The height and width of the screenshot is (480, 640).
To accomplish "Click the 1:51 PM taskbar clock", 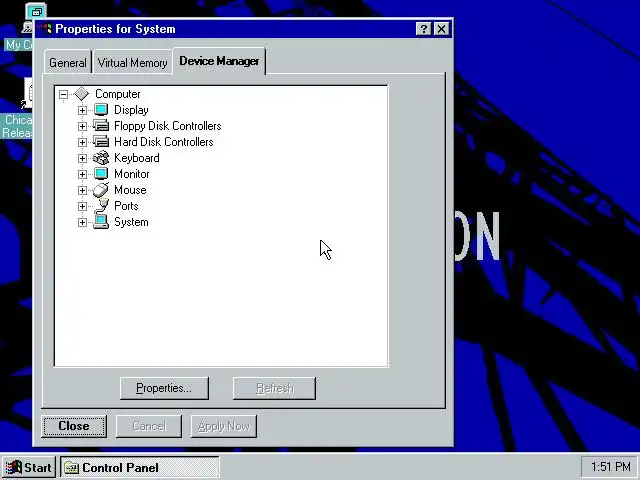I will (610, 467).
